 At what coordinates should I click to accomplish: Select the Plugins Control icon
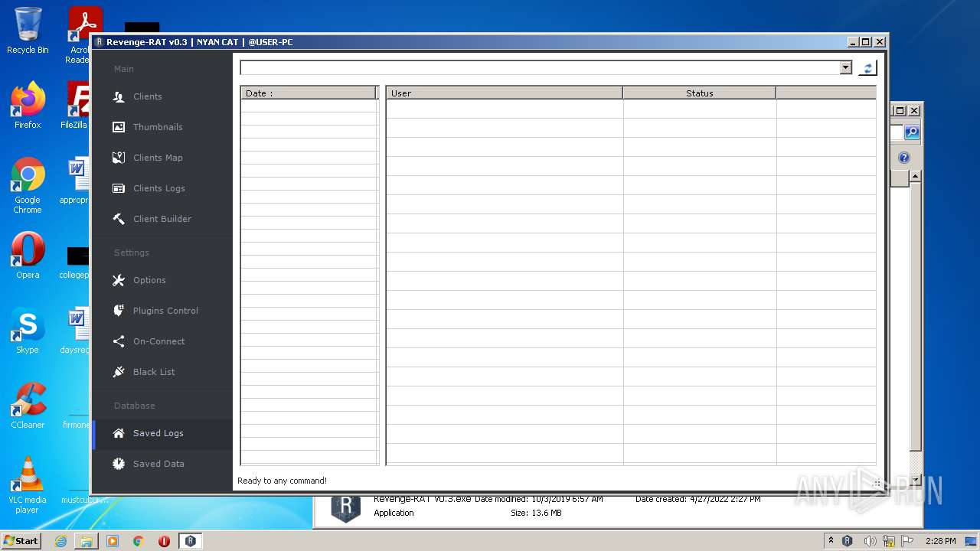click(x=119, y=311)
